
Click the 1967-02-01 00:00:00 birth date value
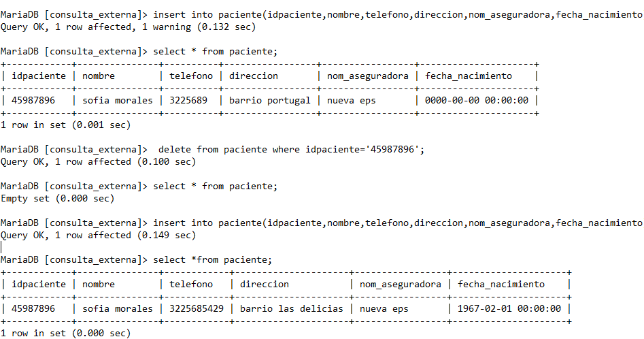point(509,308)
